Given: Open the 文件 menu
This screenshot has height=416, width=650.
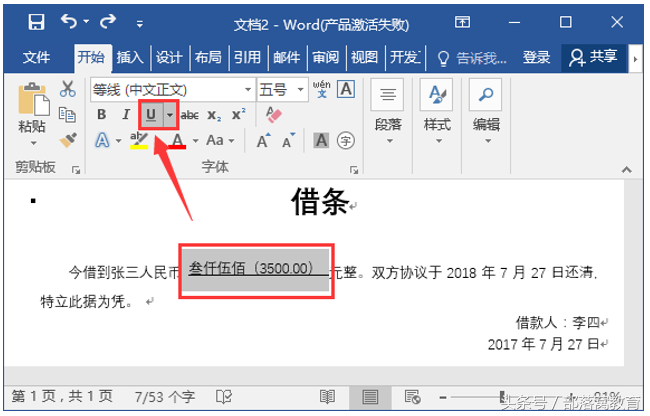Looking at the screenshot, I should 36,57.
